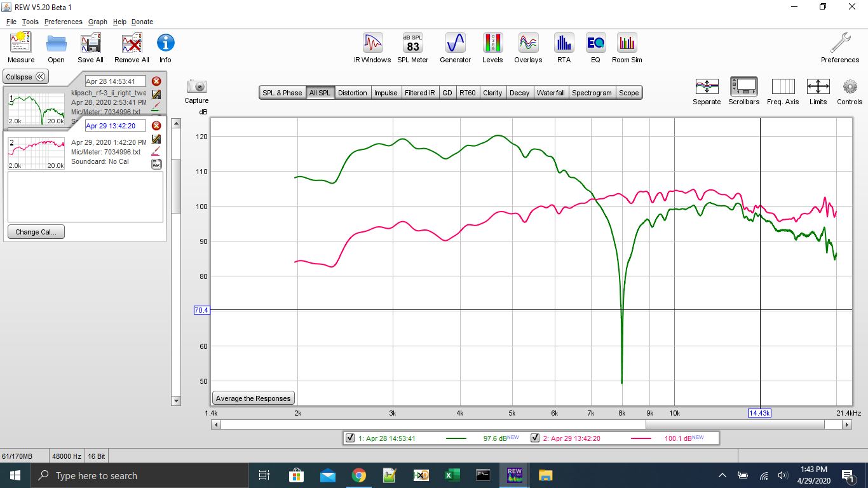868x488 pixels.
Task: Remove the Apr 29 13:42:20 measurement
Action: click(x=156, y=126)
